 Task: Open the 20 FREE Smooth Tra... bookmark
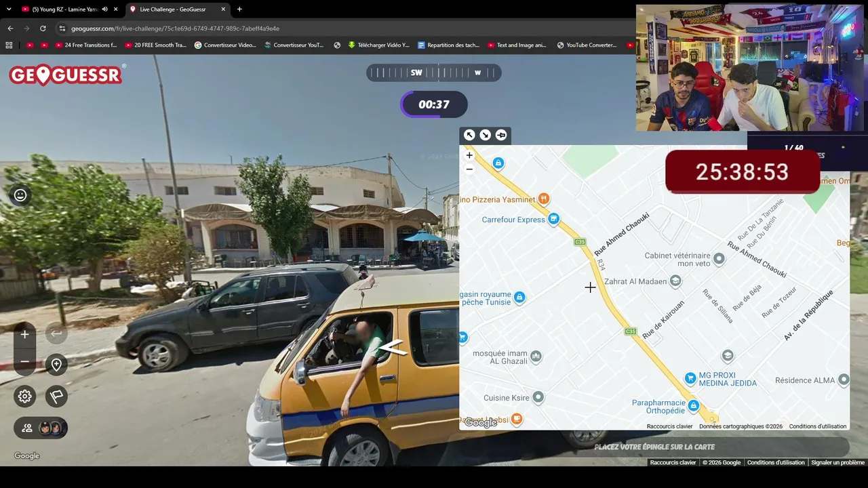tap(155, 45)
